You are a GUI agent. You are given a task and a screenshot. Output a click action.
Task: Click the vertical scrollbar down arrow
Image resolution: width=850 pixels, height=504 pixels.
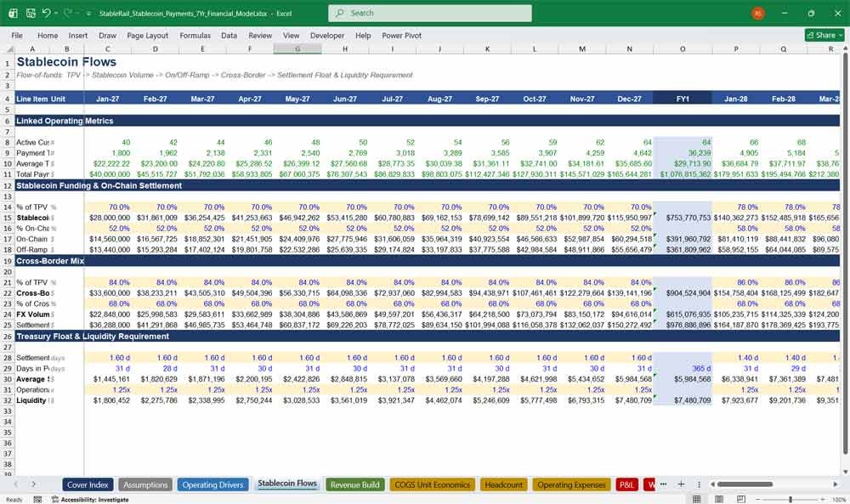pos(845,472)
